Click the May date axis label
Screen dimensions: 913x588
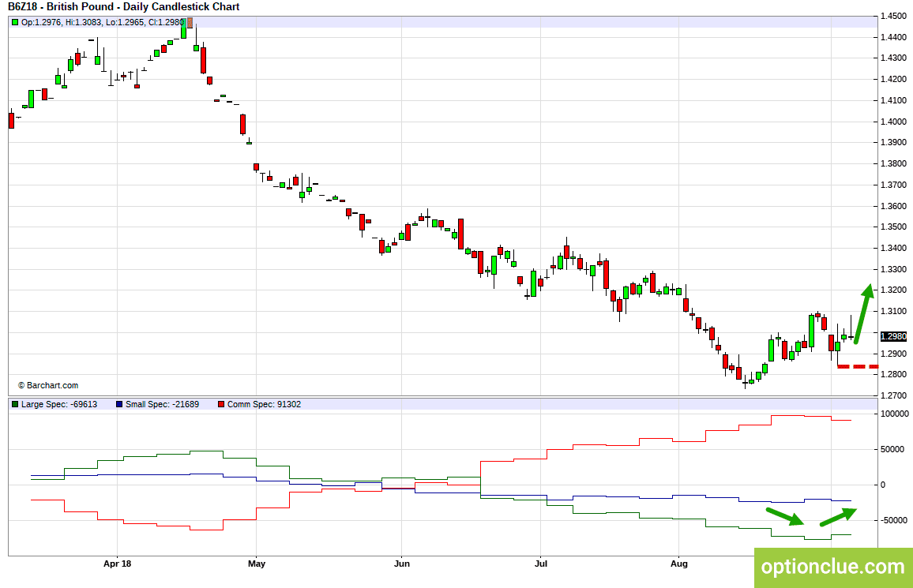coord(256,564)
